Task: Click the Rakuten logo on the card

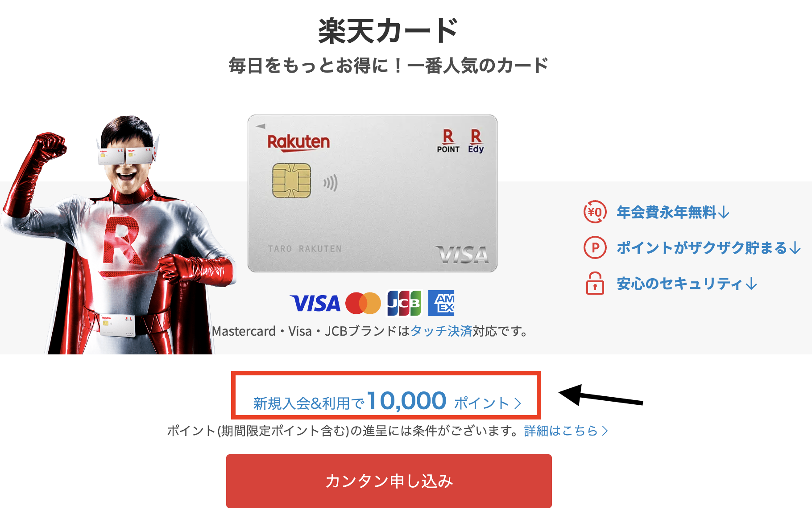Action: click(x=298, y=142)
